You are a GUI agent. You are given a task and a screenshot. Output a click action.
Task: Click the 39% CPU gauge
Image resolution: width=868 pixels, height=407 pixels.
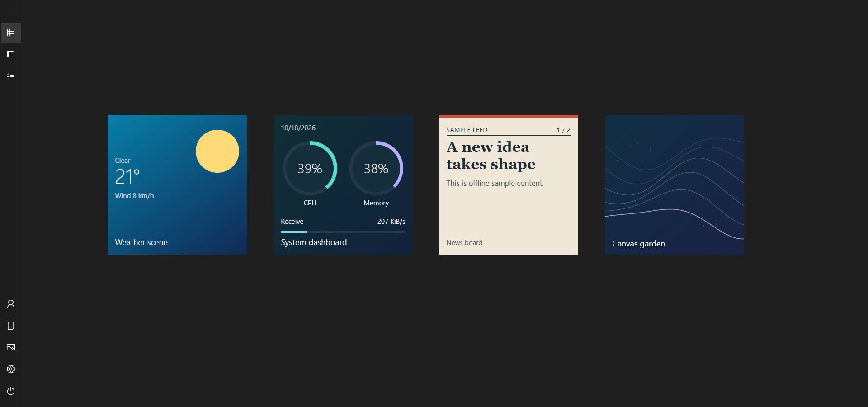coord(310,168)
